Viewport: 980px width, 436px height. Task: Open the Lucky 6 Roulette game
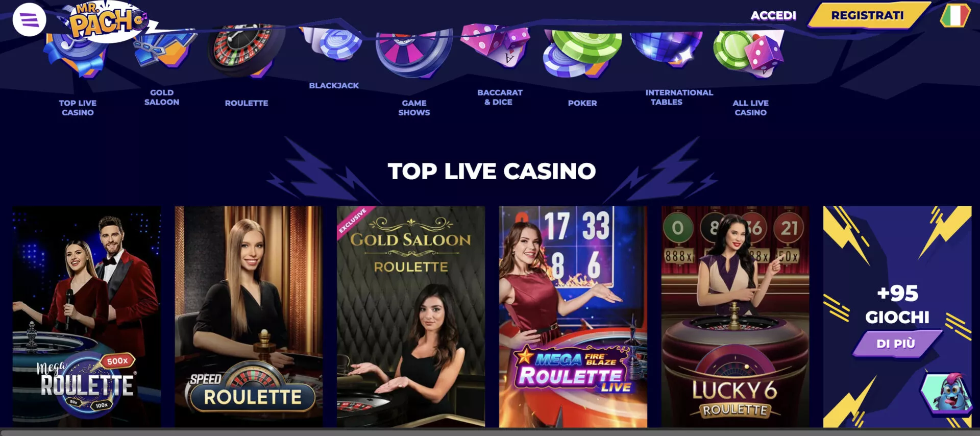[x=735, y=317]
